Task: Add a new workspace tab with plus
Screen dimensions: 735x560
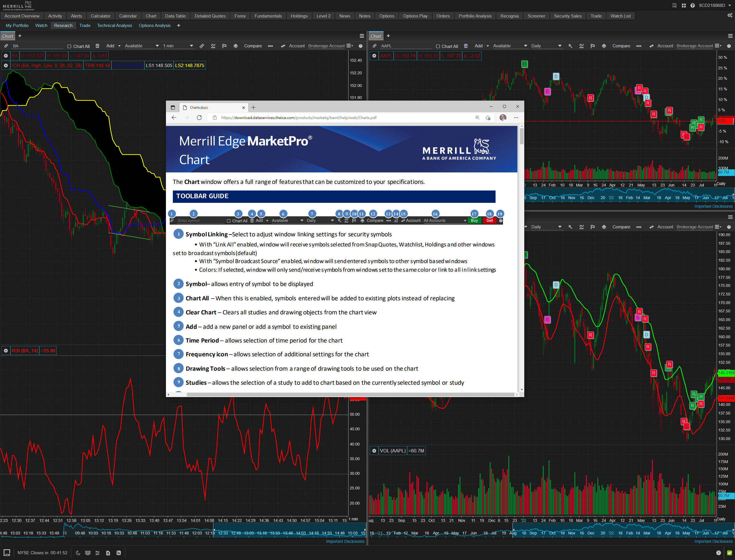Action: (179, 26)
